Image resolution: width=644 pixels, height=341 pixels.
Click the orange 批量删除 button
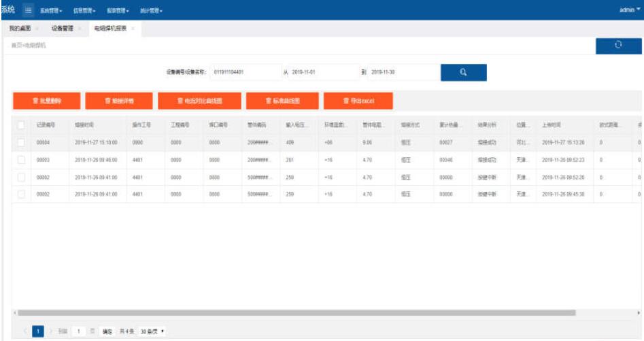tap(46, 101)
